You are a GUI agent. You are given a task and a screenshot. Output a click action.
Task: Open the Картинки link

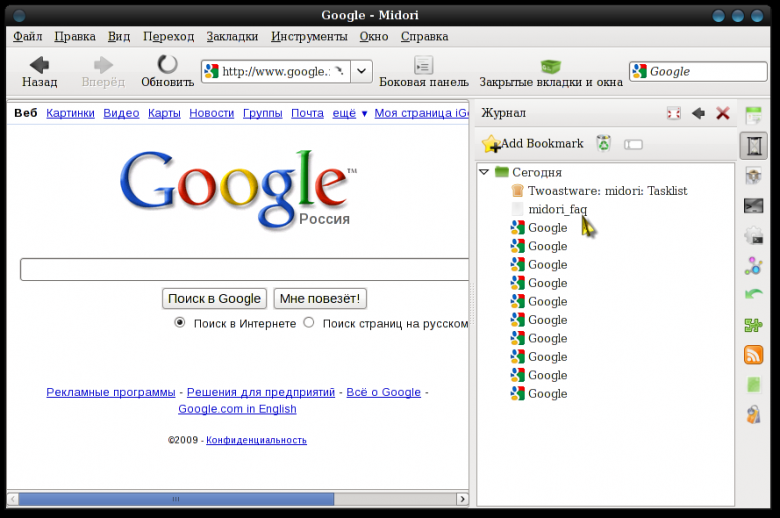pos(70,113)
